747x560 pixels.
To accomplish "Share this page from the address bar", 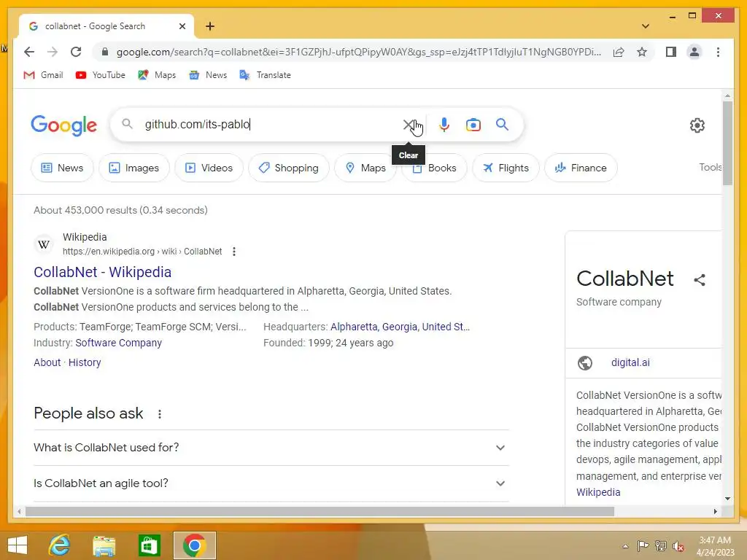I will point(619,52).
